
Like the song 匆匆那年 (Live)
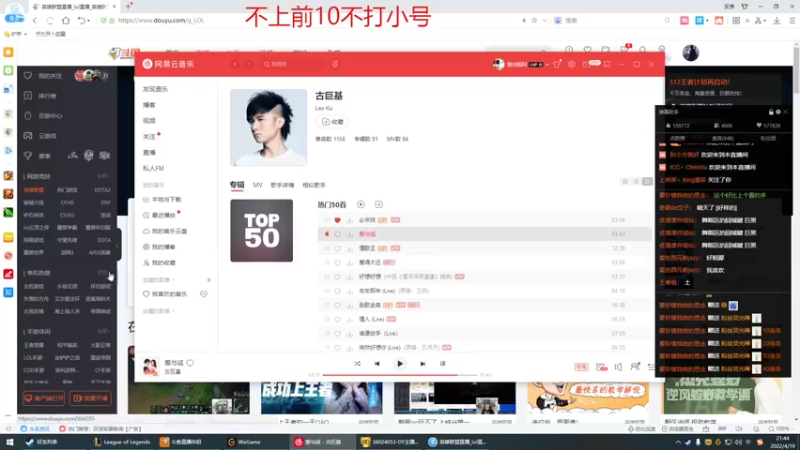click(x=337, y=291)
